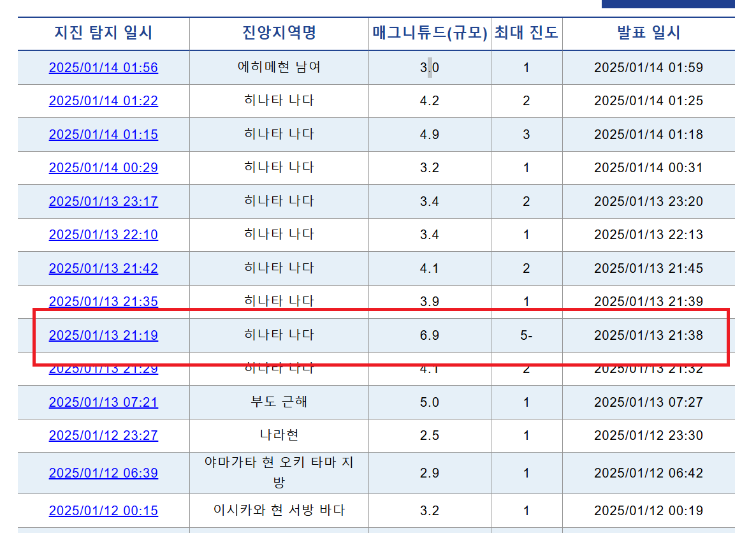
Task: Select announcement time 2025/01/14 01:59
Action: [648, 68]
